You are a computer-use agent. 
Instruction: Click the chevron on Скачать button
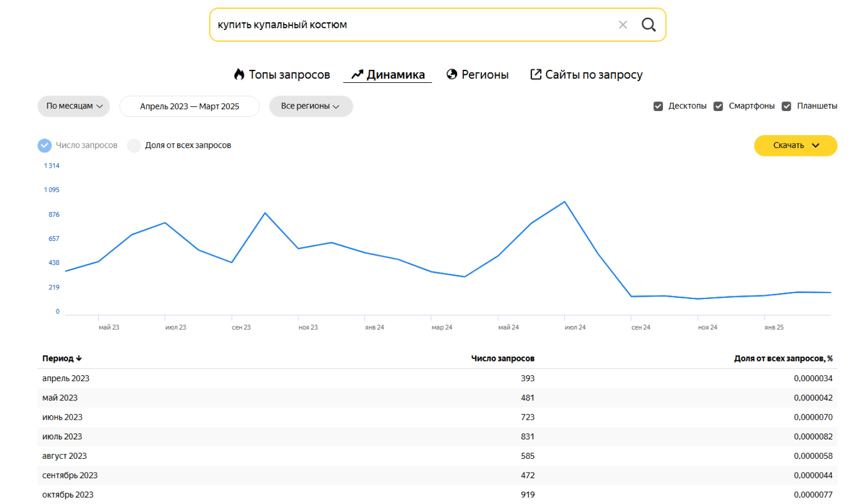pyautogui.click(x=815, y=145)
